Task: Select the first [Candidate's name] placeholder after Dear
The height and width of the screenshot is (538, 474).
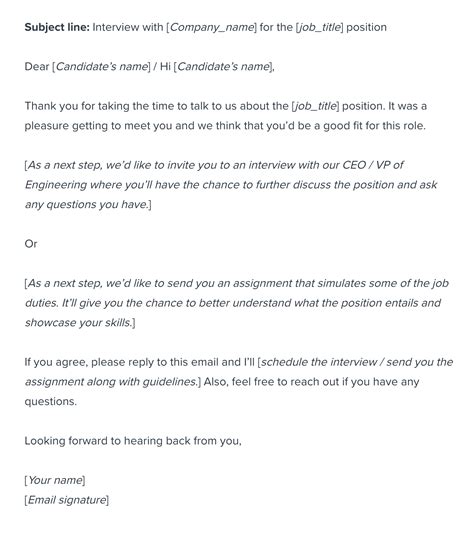Action: 101,66
